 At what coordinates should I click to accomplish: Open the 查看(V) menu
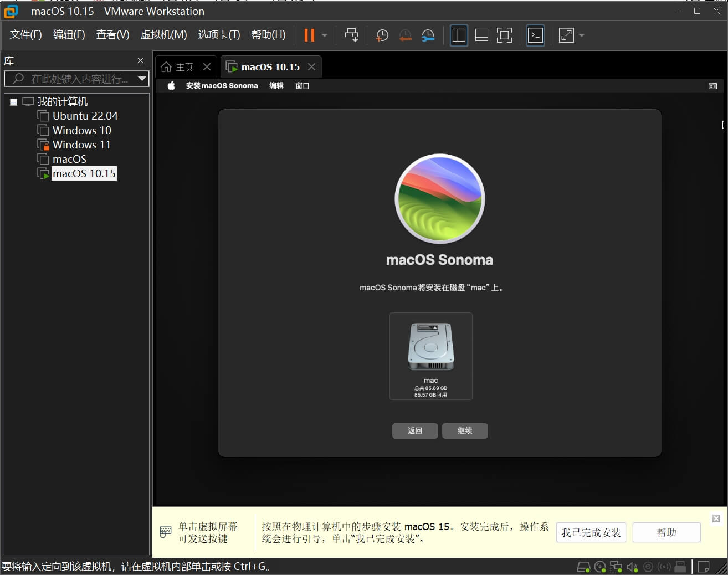[112, 35]
